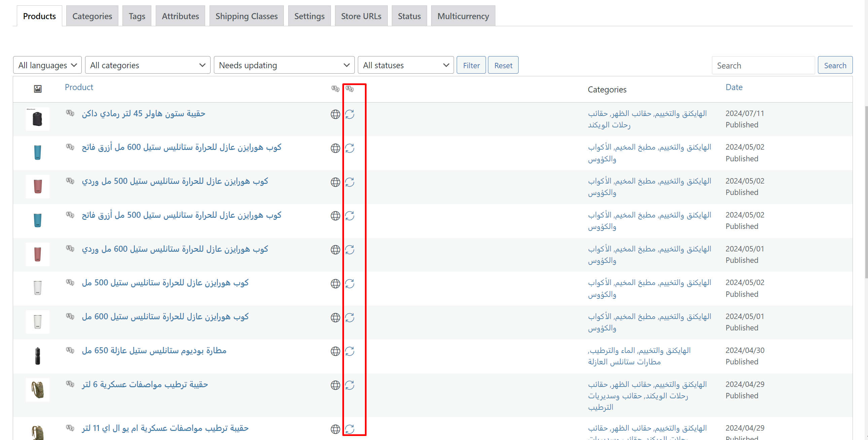Sort by the Date column header
The width and height of the screenshot is (868, 440).
point(733,87)
